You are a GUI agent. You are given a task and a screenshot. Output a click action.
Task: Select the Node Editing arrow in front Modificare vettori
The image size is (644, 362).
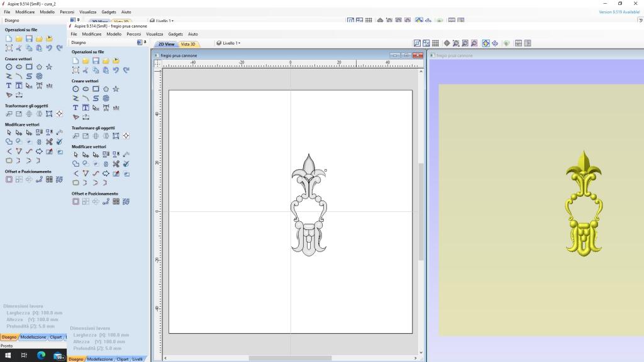pos(86,155)
